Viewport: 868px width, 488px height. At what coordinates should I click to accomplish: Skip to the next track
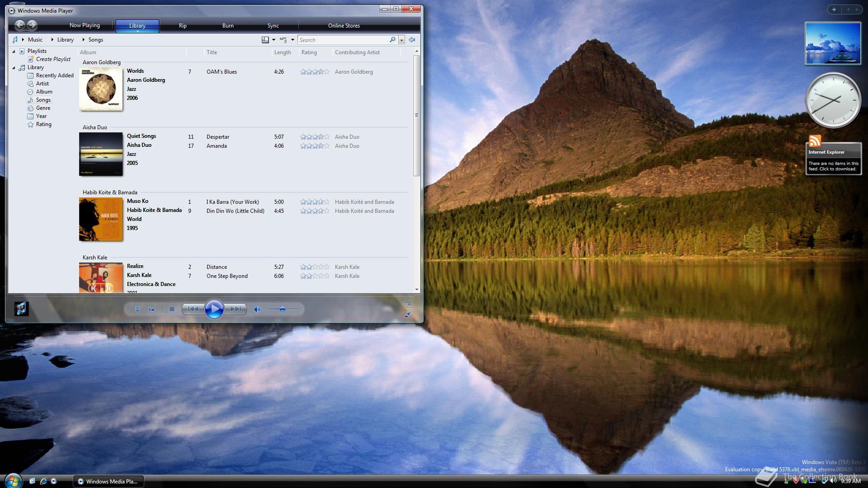[236, 309]
